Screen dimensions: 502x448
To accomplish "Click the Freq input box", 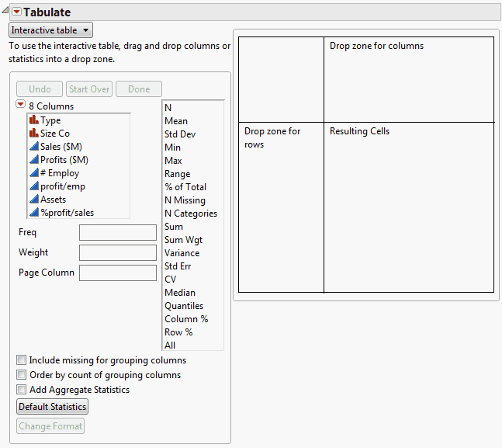I will pos(118,233).
